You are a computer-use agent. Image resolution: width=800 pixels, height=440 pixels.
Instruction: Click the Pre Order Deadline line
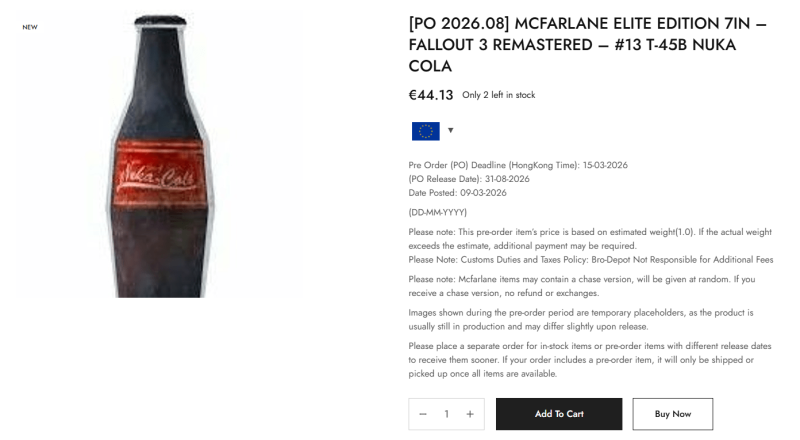coord(518,165)
